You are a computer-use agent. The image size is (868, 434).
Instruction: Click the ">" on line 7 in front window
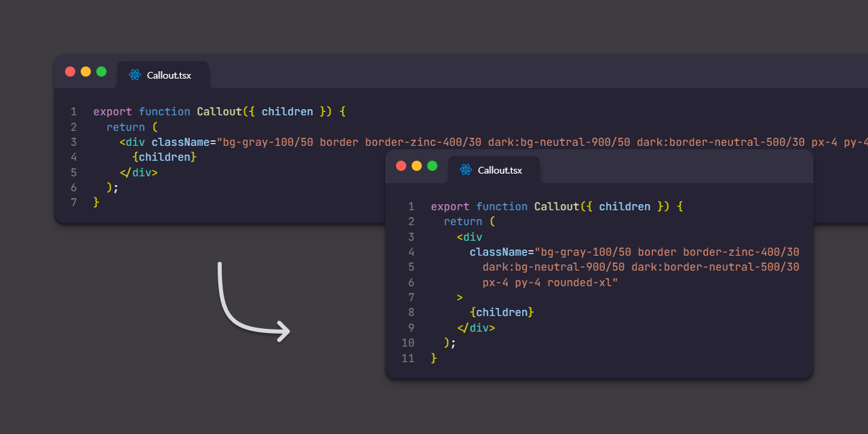(460, 298)
